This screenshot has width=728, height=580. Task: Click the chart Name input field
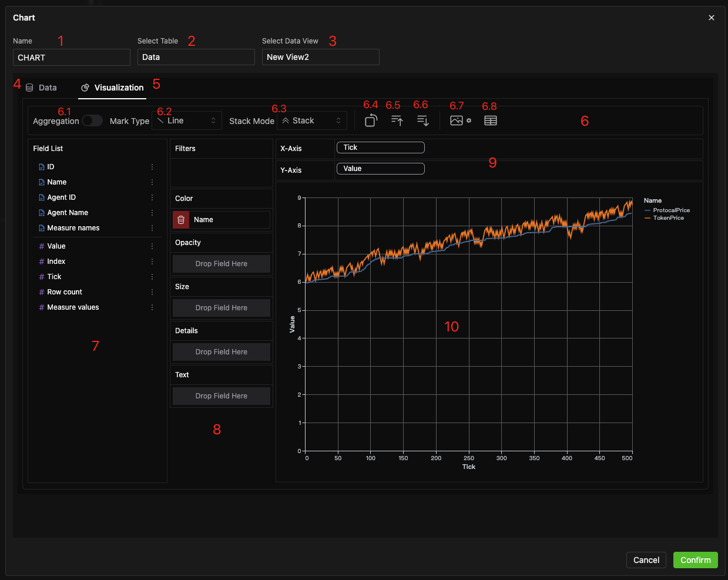(72, 58)
